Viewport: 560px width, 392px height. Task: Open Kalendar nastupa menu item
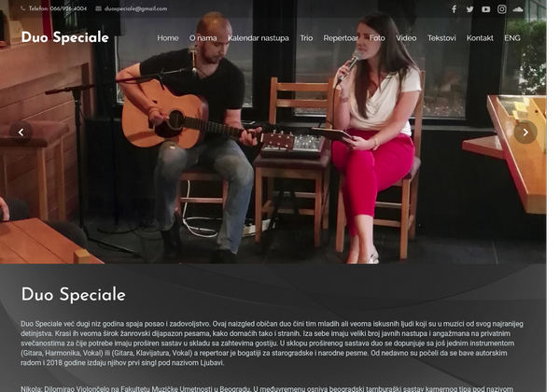click(x=259, y=38)
